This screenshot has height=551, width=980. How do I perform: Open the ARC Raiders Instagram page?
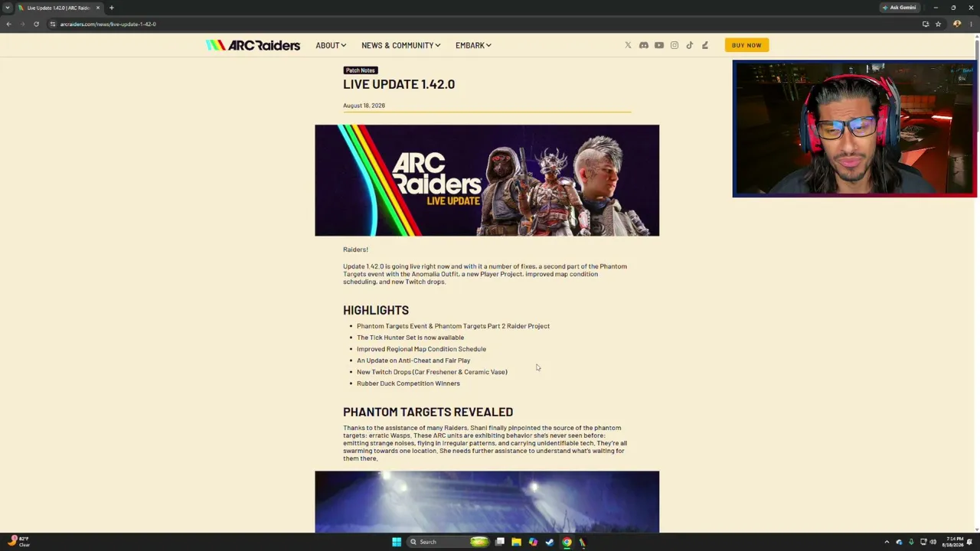pos(674,45)
